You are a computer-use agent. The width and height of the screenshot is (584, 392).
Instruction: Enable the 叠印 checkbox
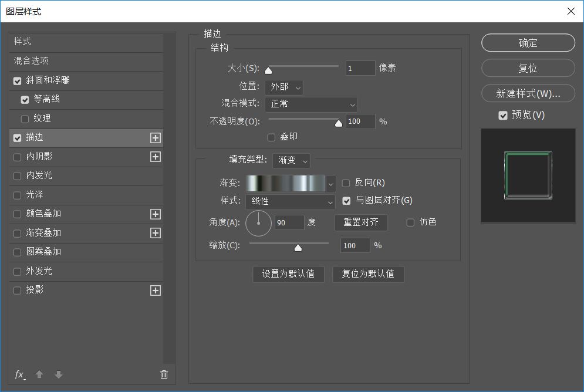click(271, 137)
